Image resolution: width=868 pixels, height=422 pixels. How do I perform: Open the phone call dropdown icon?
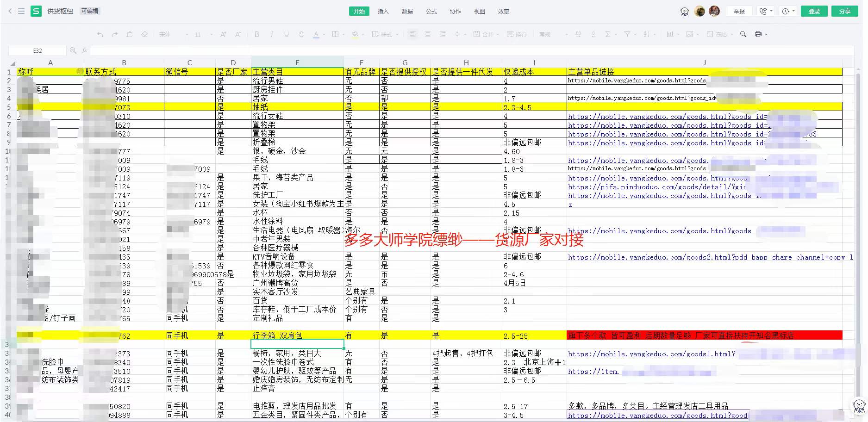pos(766,11)
